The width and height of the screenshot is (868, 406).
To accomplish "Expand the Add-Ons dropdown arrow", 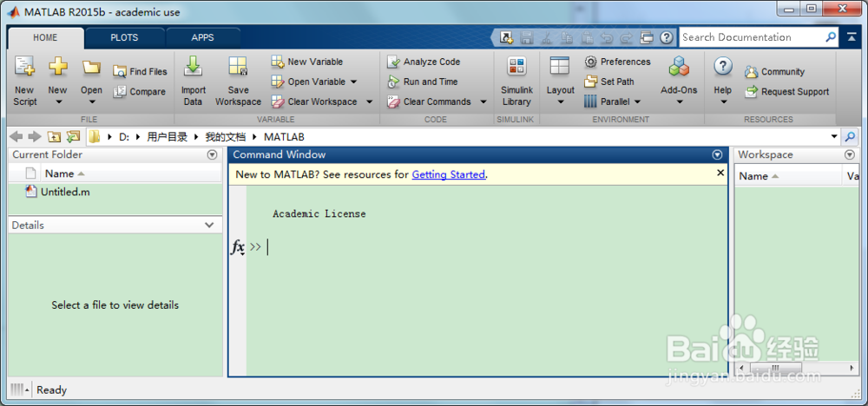I will [x=679, y=101].
